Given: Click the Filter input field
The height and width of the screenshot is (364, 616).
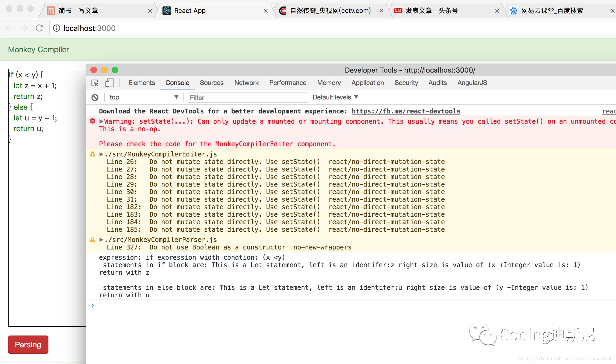Looking at the screenshot, I should click(247, 97).
